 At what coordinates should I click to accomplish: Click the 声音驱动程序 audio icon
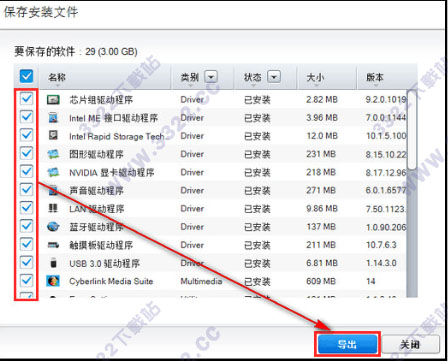tap(53, 190)
